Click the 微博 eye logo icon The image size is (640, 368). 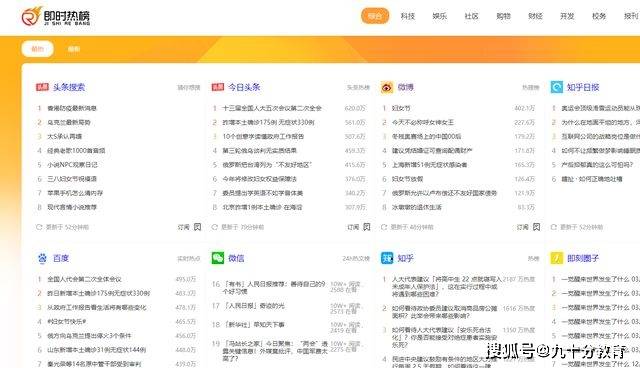(387, 87)
